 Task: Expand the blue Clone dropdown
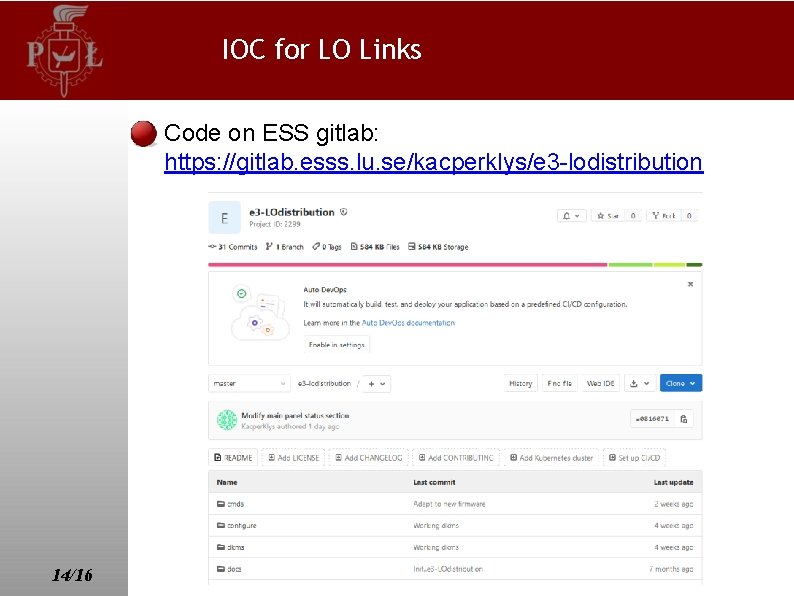pyautogui.click(x=681, y=383)
